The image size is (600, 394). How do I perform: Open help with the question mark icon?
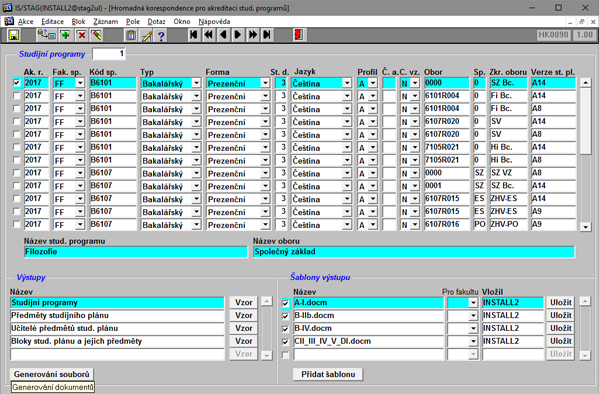[161, 35]
